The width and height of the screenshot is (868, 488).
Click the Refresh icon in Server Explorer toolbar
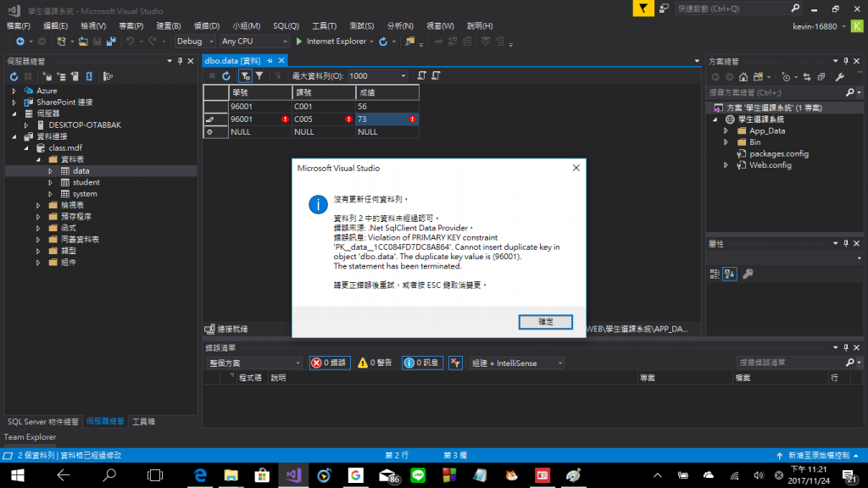click(x=14, y=76)
